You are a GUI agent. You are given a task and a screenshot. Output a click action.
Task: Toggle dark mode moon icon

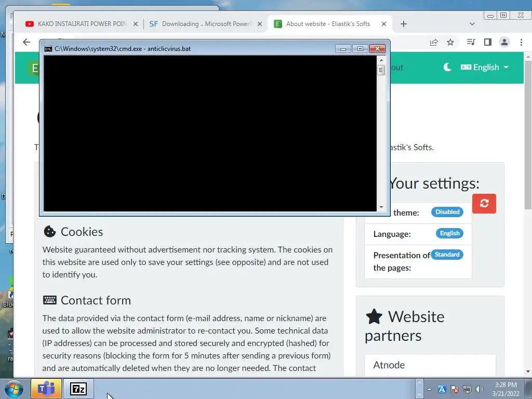(x=447, y=67)
